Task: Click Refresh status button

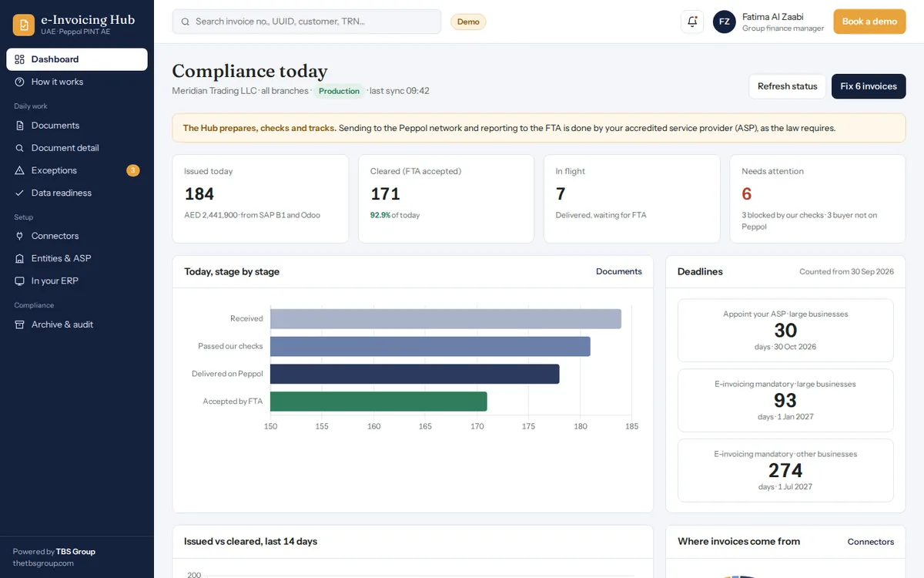Action: pos(787,86)
